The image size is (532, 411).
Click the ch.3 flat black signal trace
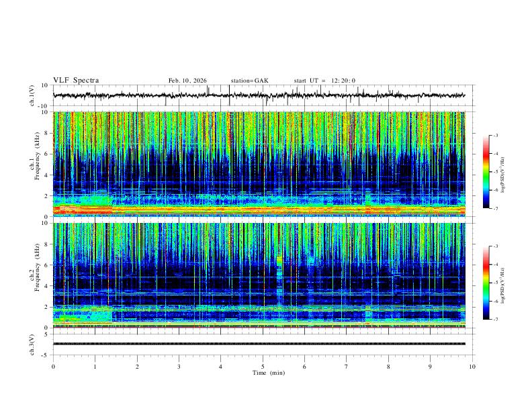pos(259,344)
